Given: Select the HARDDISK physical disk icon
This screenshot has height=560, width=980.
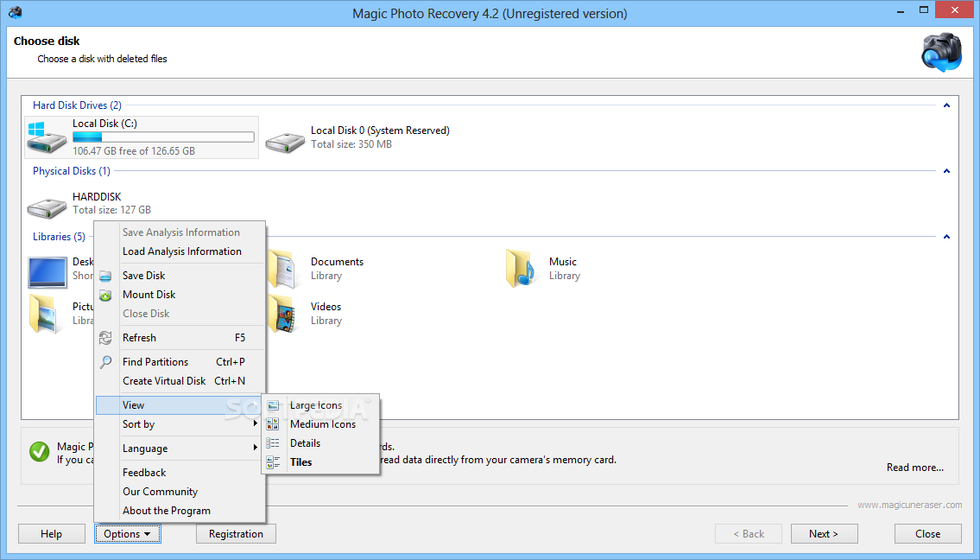Looking at the screenshot, I should pyautogui.click(x=47, y=207).
